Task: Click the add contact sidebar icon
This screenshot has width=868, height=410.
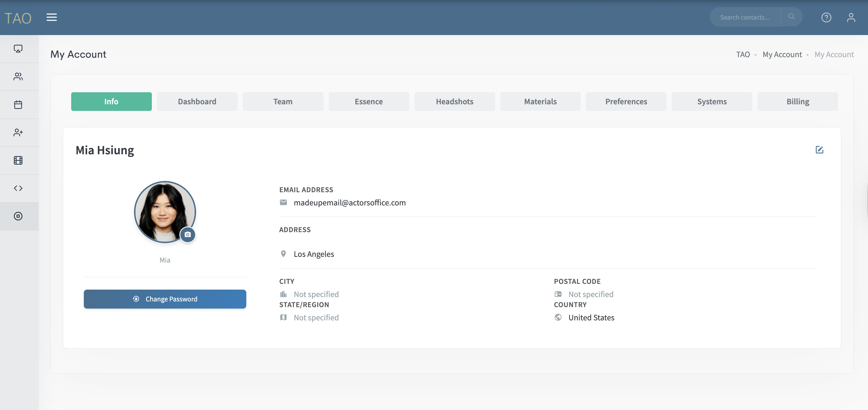Action: coord(18,132)
